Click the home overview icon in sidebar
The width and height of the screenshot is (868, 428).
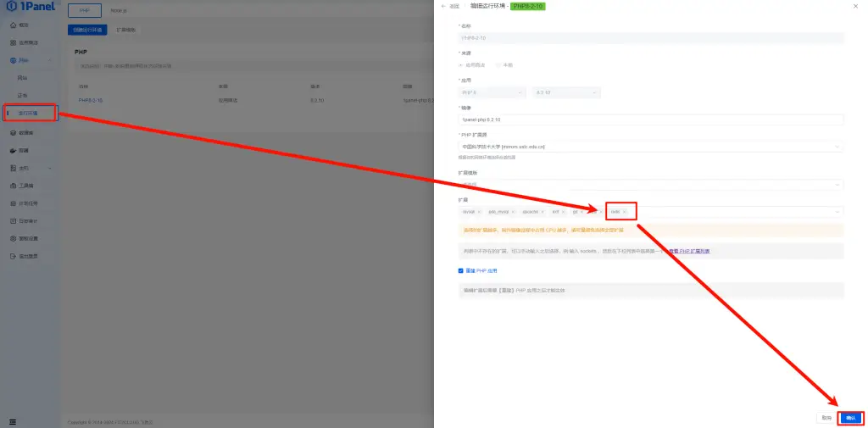(12, 25)
